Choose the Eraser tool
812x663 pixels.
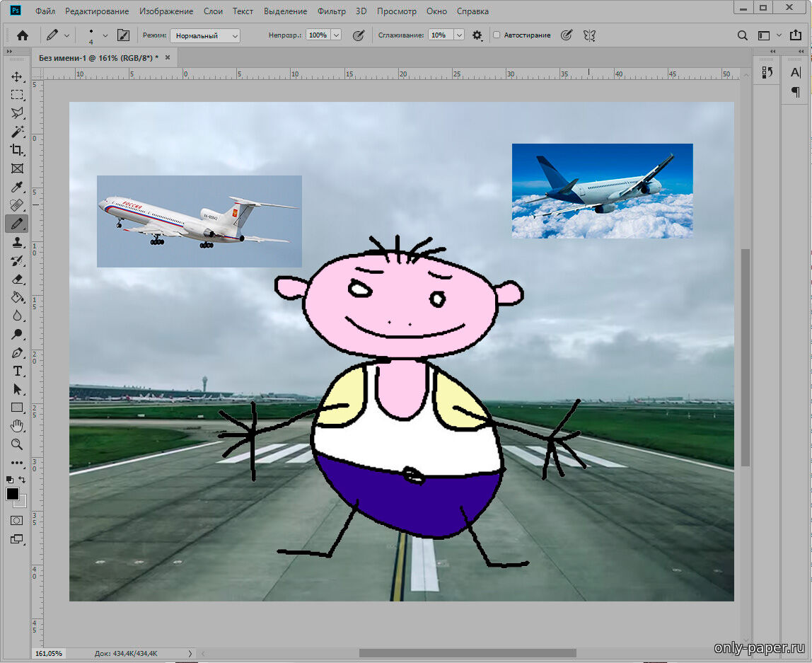coord(17,279)
